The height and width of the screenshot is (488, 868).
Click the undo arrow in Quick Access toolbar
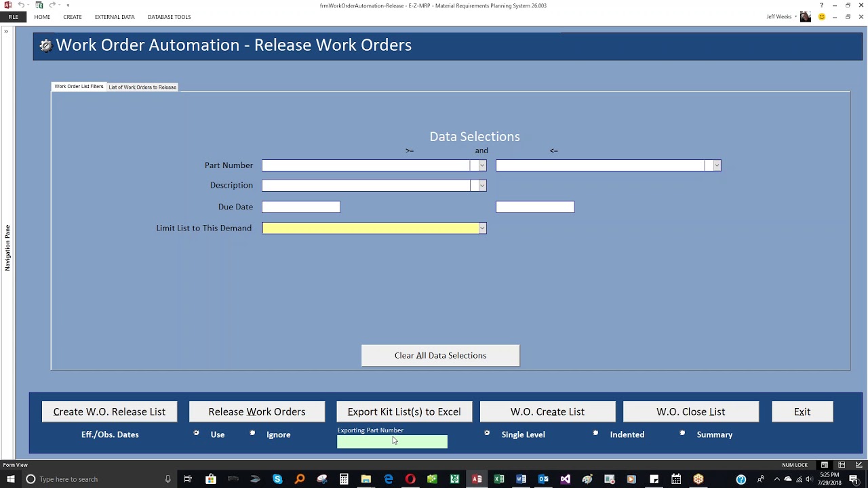(22, 5)
